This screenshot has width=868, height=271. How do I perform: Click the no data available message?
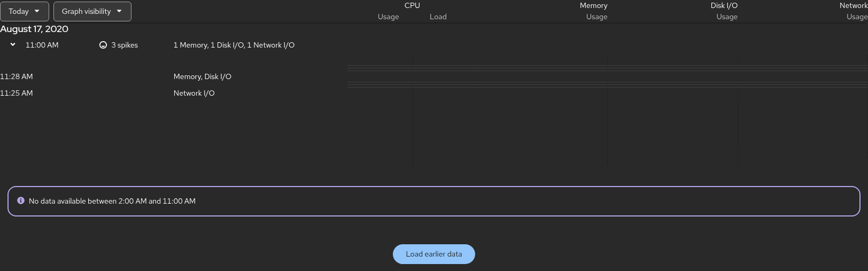click(x=112, y=201)
